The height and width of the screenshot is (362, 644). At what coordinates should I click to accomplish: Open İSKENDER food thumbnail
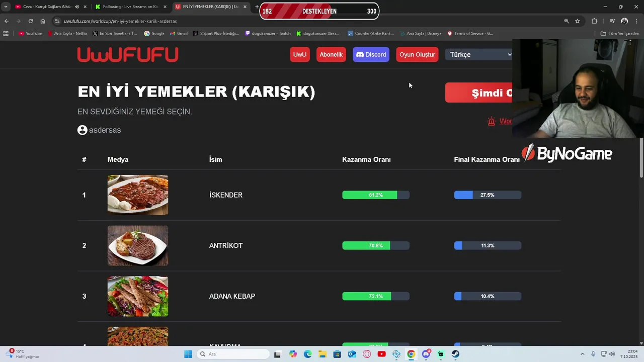click(138, 195)
